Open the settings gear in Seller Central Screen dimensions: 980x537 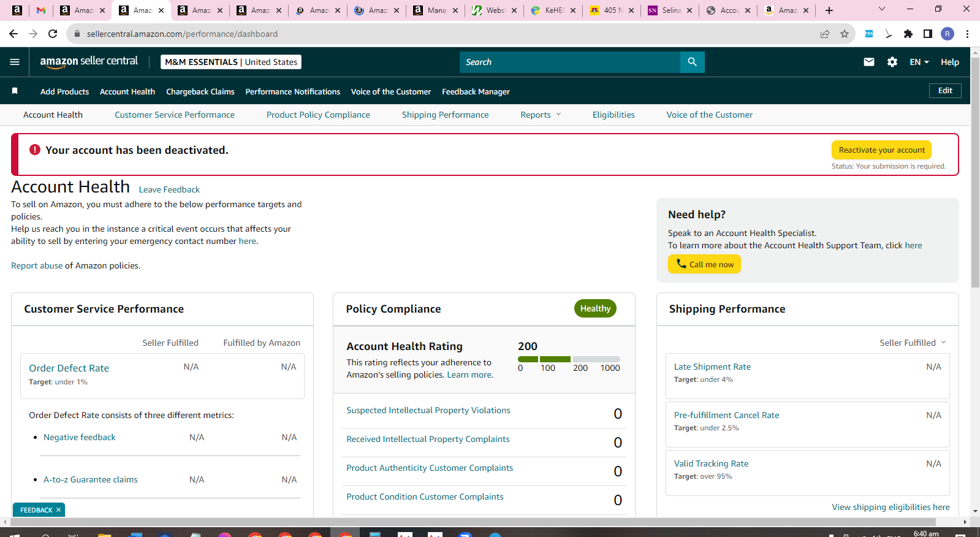pyautogui.click(x=892, y=62)
